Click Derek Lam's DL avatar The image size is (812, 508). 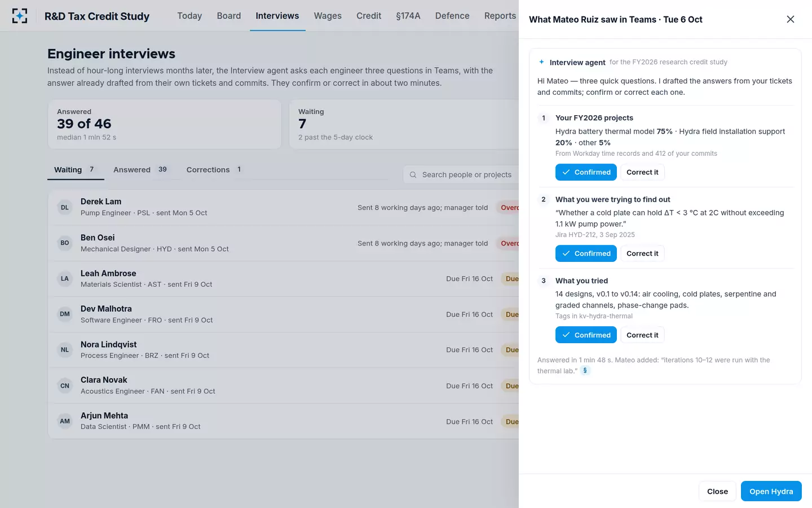(65, 207)
